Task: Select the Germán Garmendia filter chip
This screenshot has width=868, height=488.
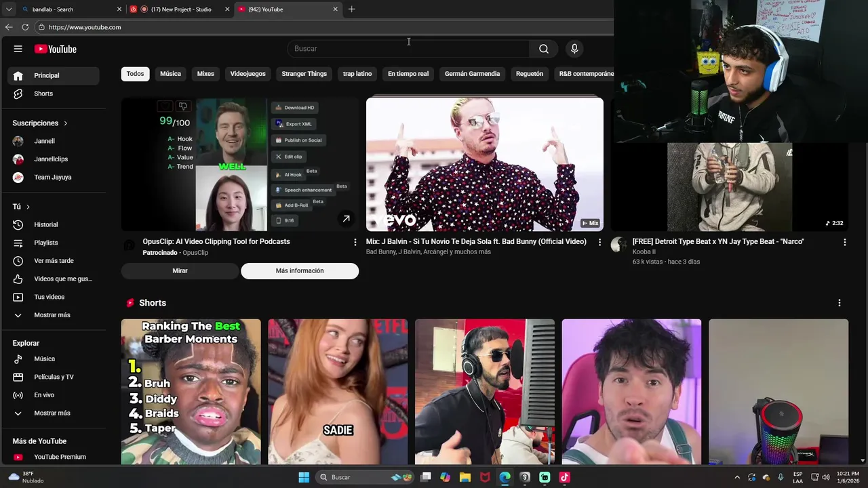Action: click(472, 74)
